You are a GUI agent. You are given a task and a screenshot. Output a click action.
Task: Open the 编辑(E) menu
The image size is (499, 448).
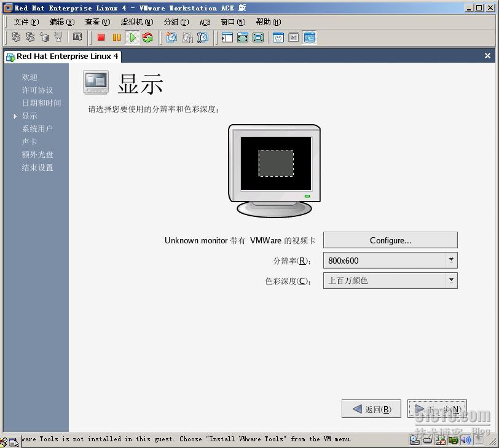click(x=62, y=22)
